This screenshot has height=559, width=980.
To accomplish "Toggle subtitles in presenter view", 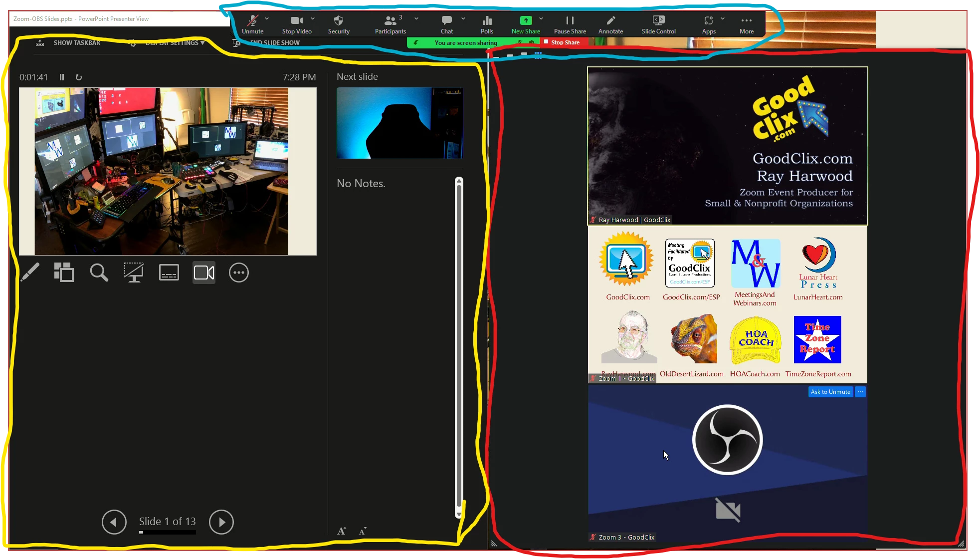I will tap(169, 273).
